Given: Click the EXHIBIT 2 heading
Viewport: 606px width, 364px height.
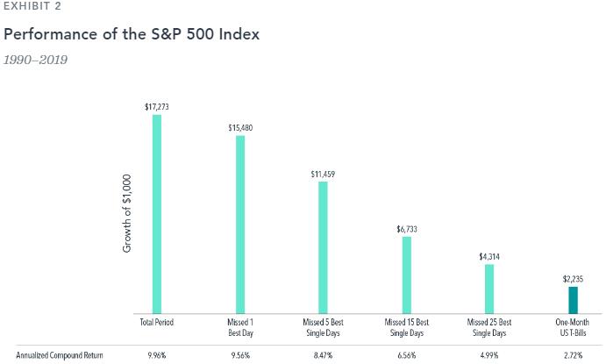Looking at the screenshot, I should click(34, 7).
